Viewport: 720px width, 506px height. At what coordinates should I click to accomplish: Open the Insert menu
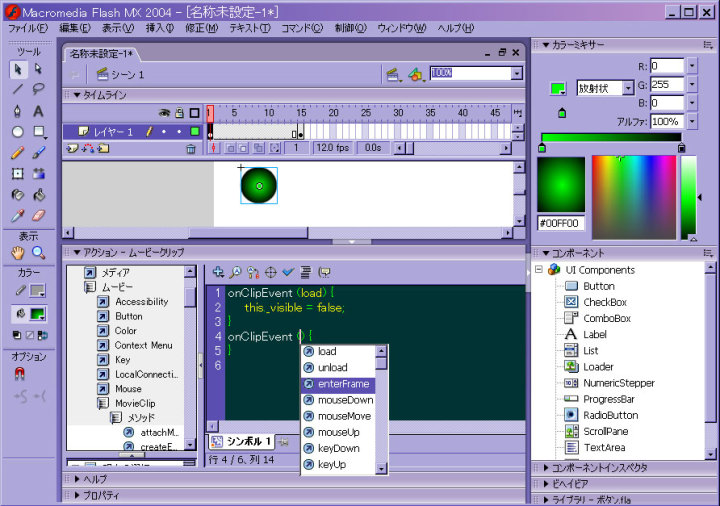pyautogui.click(x=160, y=28)
